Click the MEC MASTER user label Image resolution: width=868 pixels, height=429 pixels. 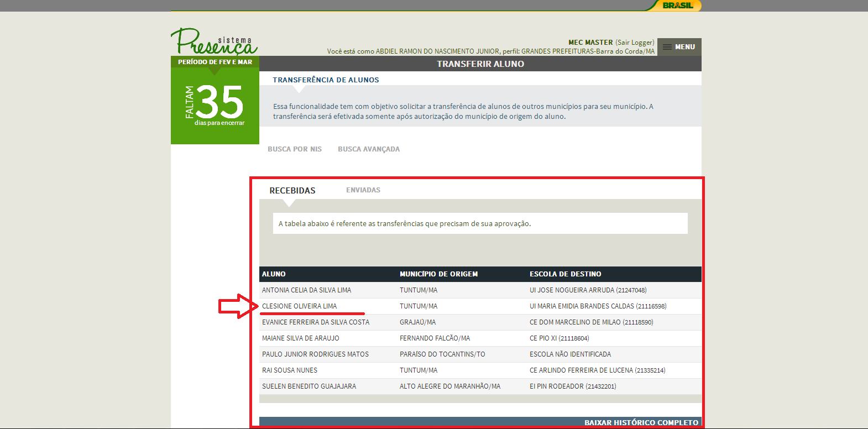pyautogui.click(x=590, y=43)
